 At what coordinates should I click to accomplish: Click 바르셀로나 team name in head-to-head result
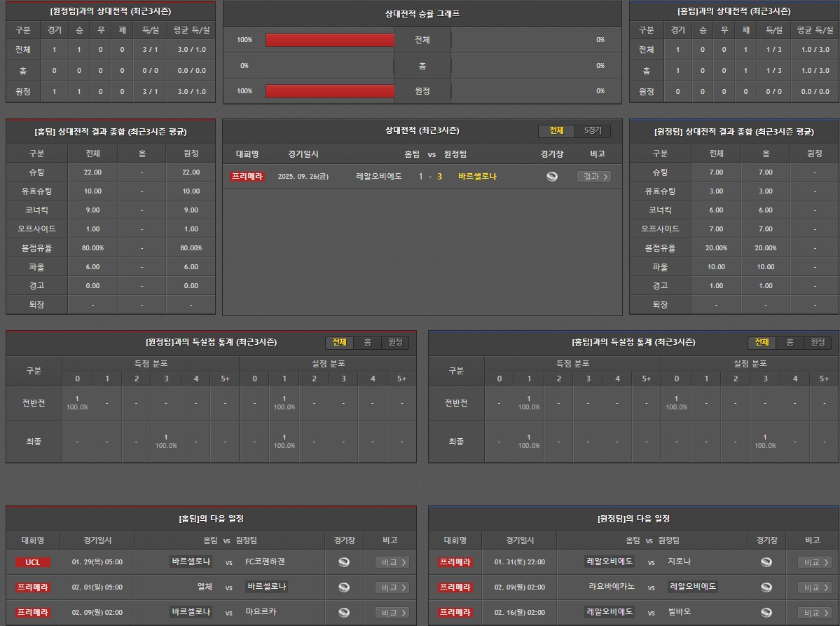click(477, 177)
